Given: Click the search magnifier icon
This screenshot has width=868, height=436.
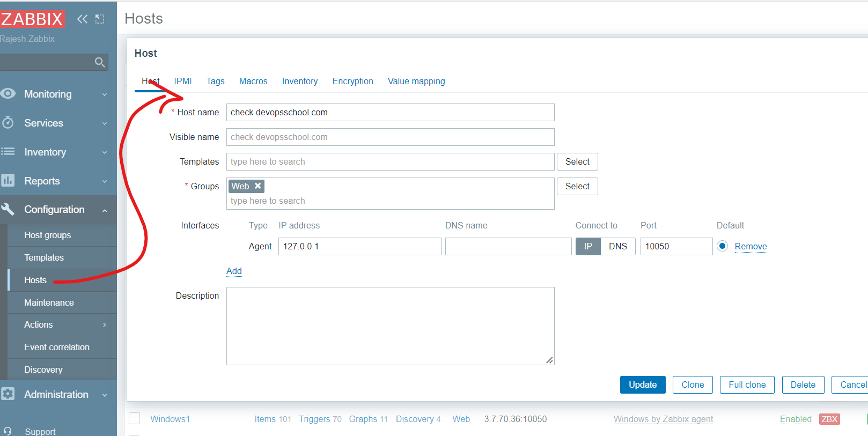Looking at the screenshot, I should 99,62.
